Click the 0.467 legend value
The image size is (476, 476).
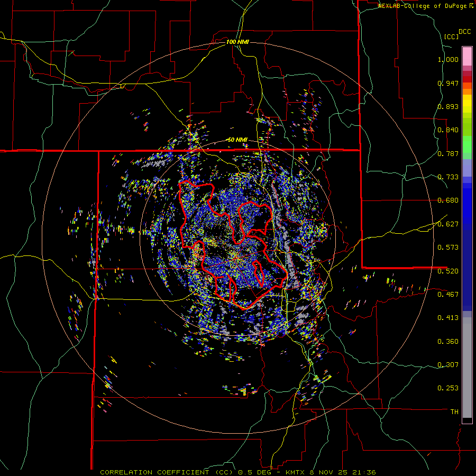pyautogui.click(x=448, y=294)
